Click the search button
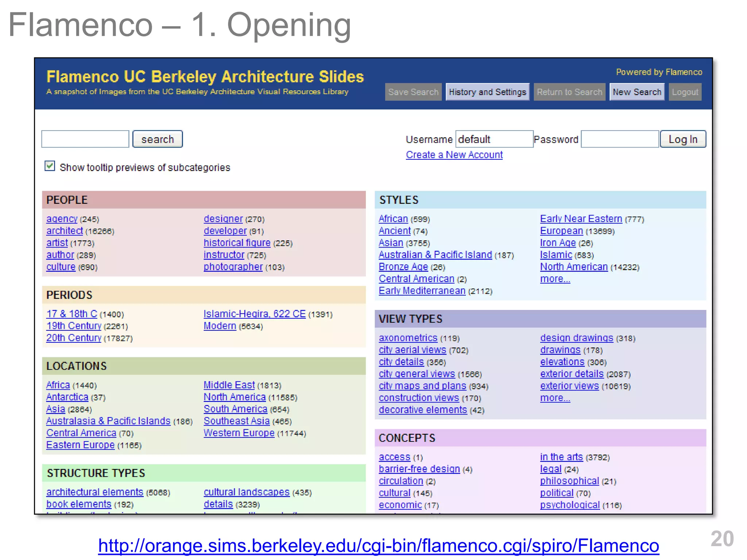The height and width of the screenshot is (560, 747). pyautogui.click(x=158, y=139)
